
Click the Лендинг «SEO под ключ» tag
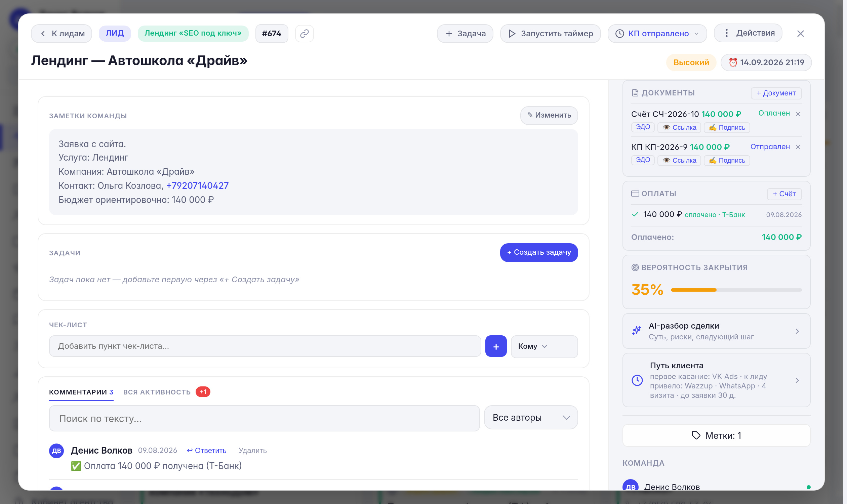193,33
